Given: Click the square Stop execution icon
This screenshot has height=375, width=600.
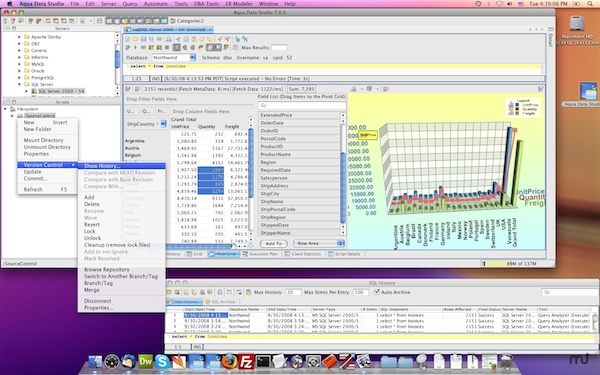Looking at the screenshot, I should click(x=167, y=47).
